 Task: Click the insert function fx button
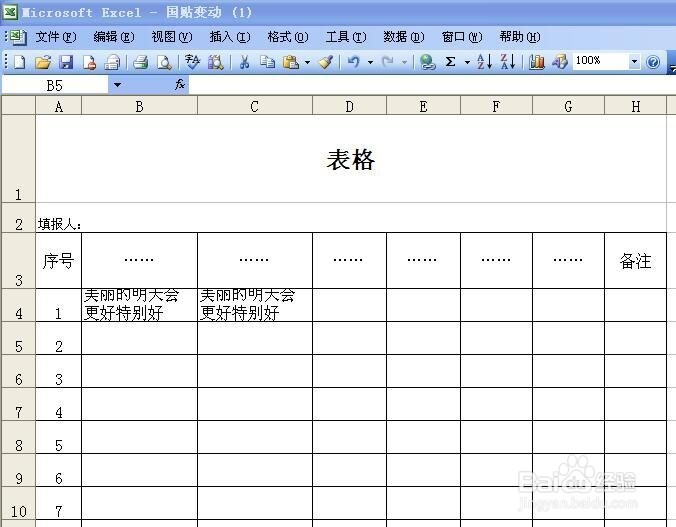(x=180, y=85)
